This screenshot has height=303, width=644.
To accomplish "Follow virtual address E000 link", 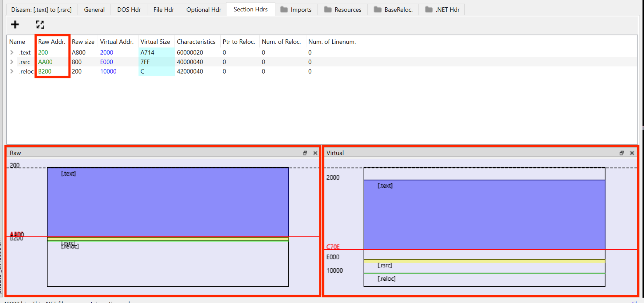I will (x=106, y=62).
